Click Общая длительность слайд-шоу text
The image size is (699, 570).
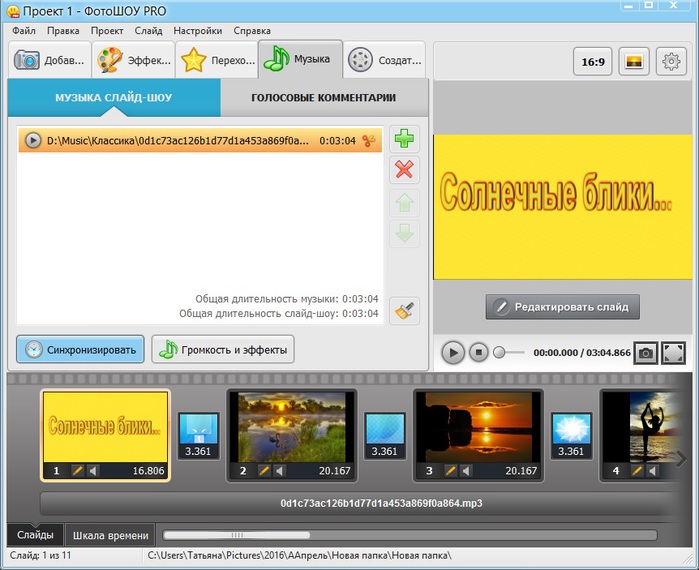279,313
